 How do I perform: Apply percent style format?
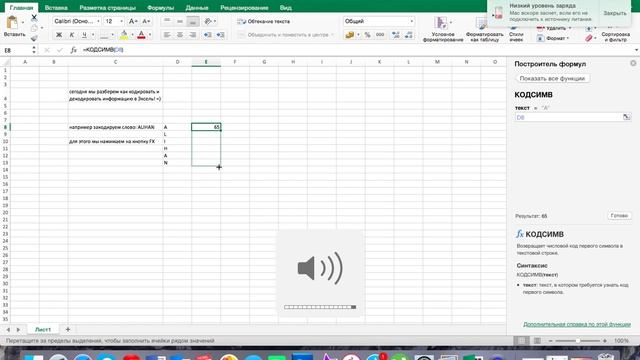point(367,35)
